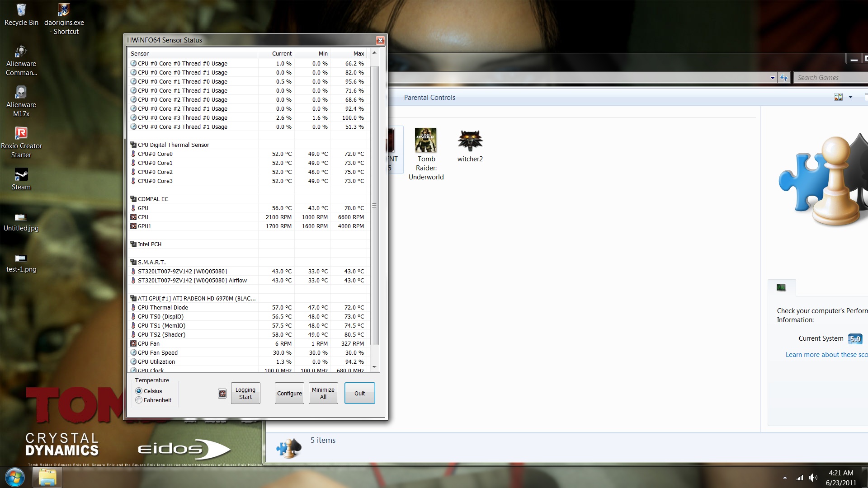Screen dimensions: 868x488
Task: Click Minimize All button
Action: click(323, 394)
